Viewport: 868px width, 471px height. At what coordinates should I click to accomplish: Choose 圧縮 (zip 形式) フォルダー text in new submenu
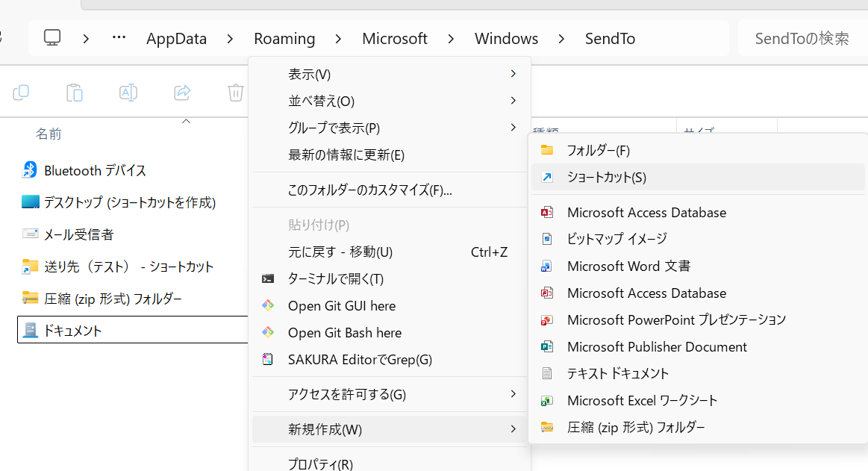pyautogui.click(x=636, y=427)
